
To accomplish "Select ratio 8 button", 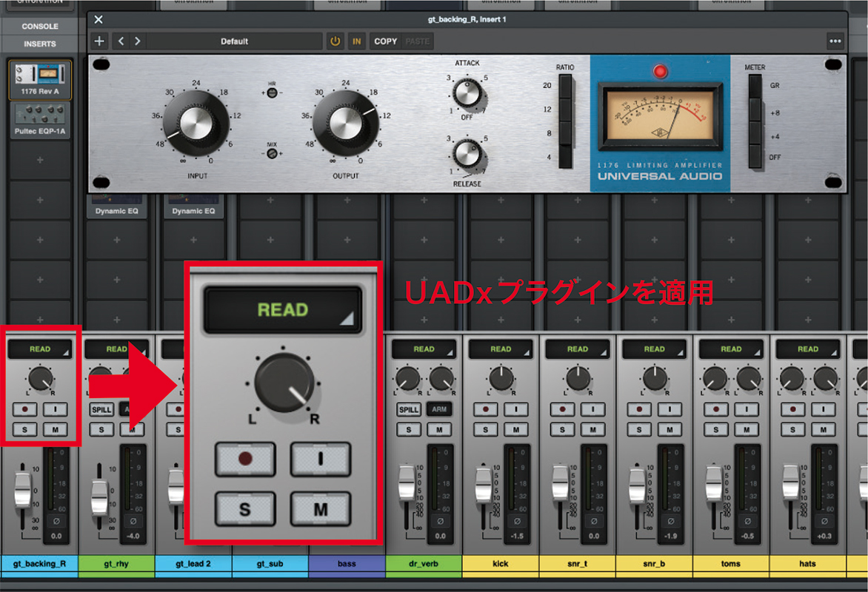I will coord(564,133).
